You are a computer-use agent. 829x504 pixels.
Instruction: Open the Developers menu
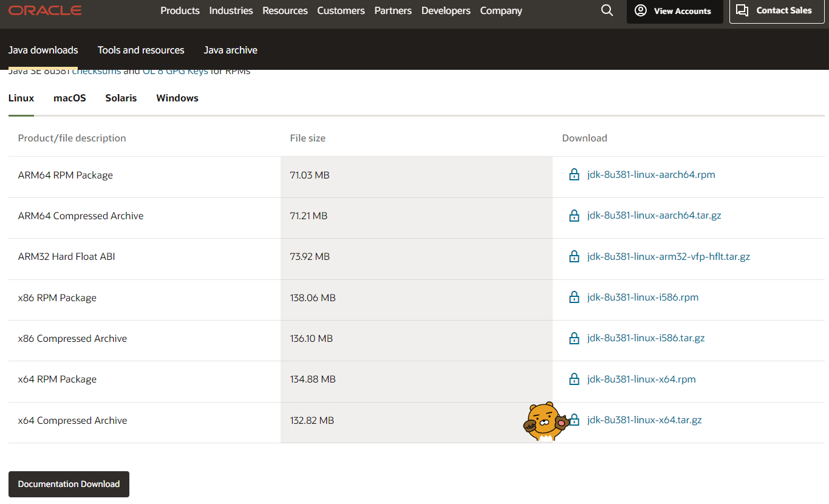(446, 10)
